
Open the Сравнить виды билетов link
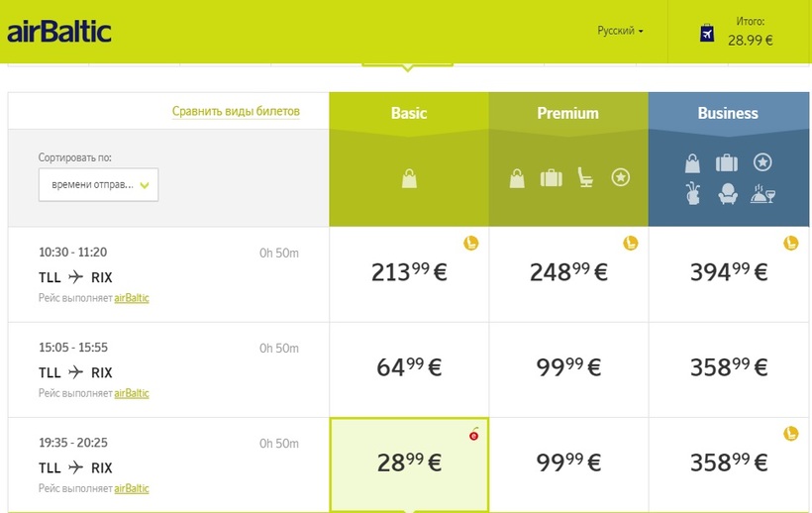tap(236, 112)
